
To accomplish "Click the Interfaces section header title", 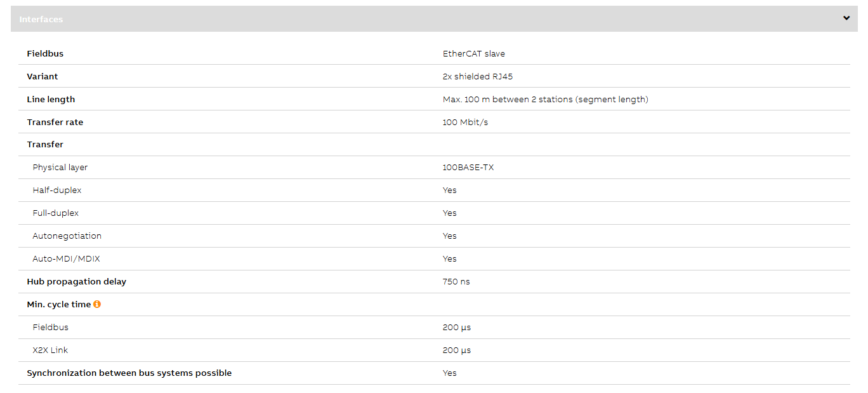I will (41, 19).
